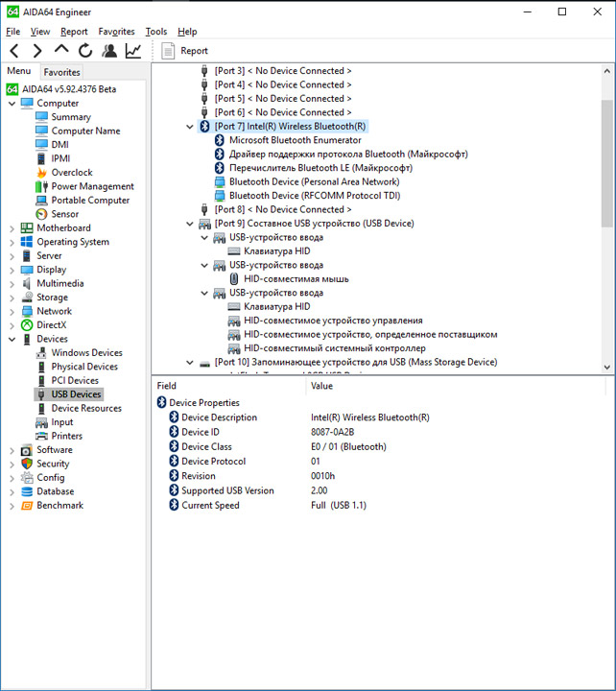This screenshot has height=691, width=616.
Task: Collapse the Port 10 Mass Storage node
Action: coord(190,362)
